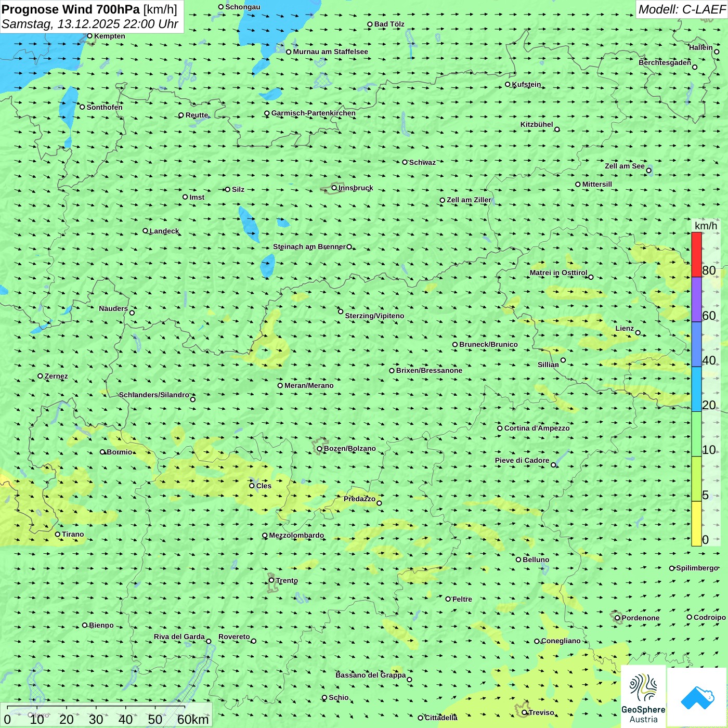Click the Cortina d'Ampezzo label
The height and width of the screenshot is (728, 728).
537,428
